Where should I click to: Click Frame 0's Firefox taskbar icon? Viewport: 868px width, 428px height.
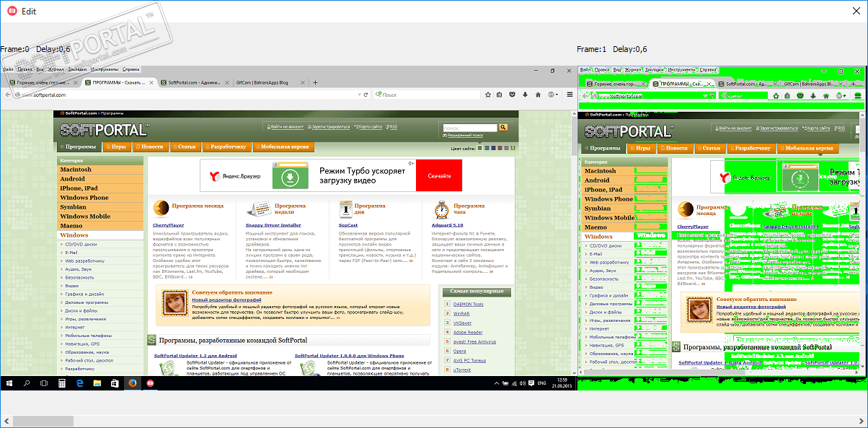coord(133,384)
